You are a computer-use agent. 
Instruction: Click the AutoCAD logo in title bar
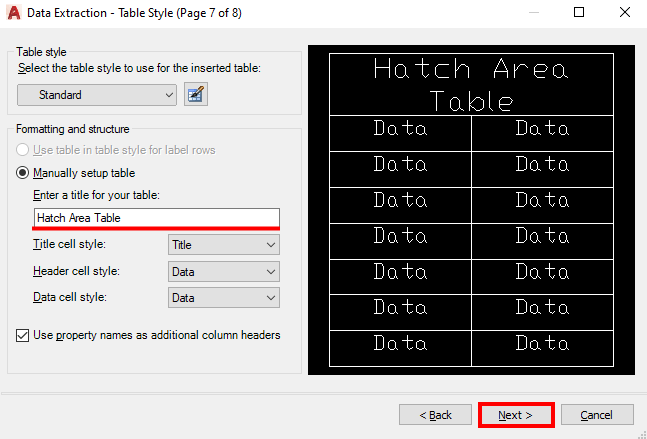(14, 13)
